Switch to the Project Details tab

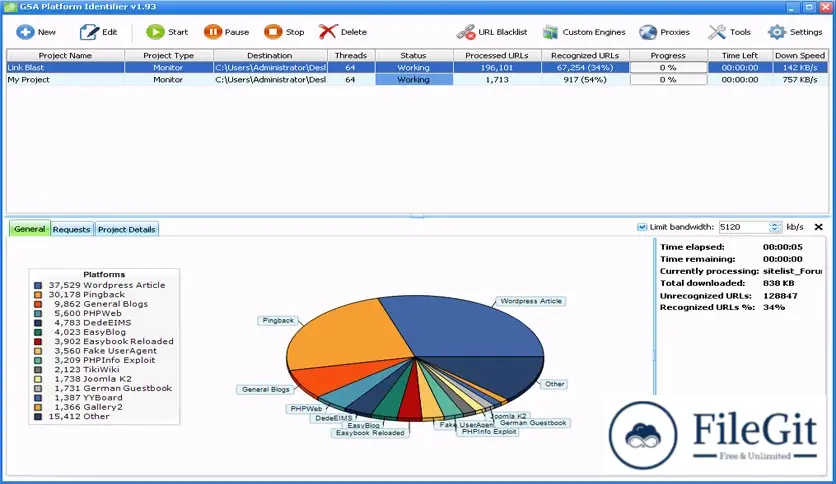coord(126,229)
